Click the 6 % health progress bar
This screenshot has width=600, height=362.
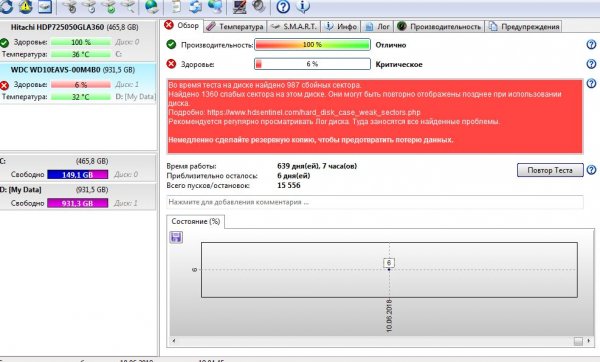[x=312, y=64]
